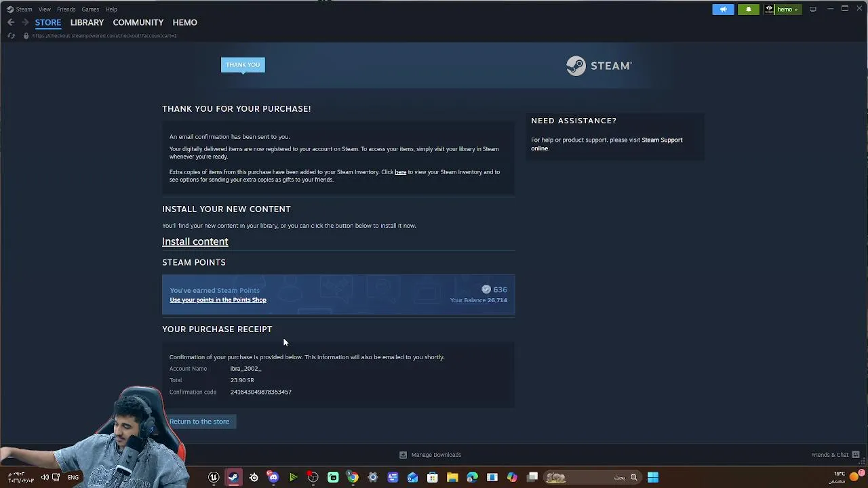Click 'Use your points in the Points Shop'
The width and height of the screenshot is (868, 488).
click(x=218, y=300)
